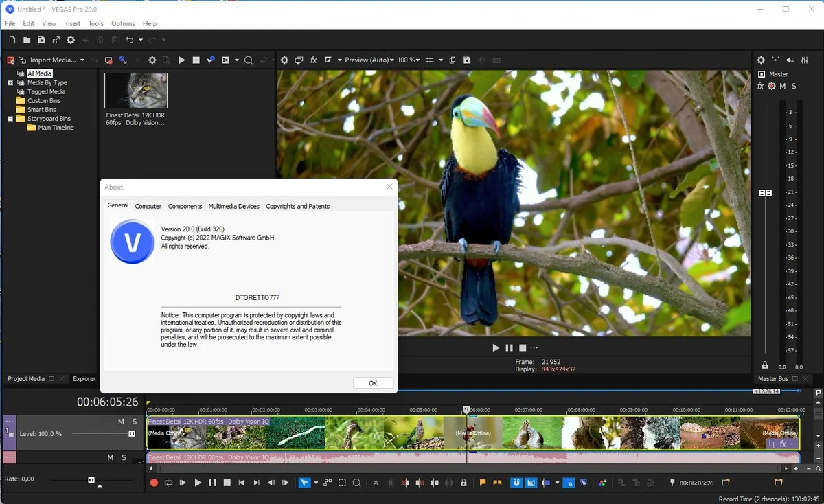Toggle the preview grid overlay
Viewport: 824px width, 504px height.
[430, 60]
